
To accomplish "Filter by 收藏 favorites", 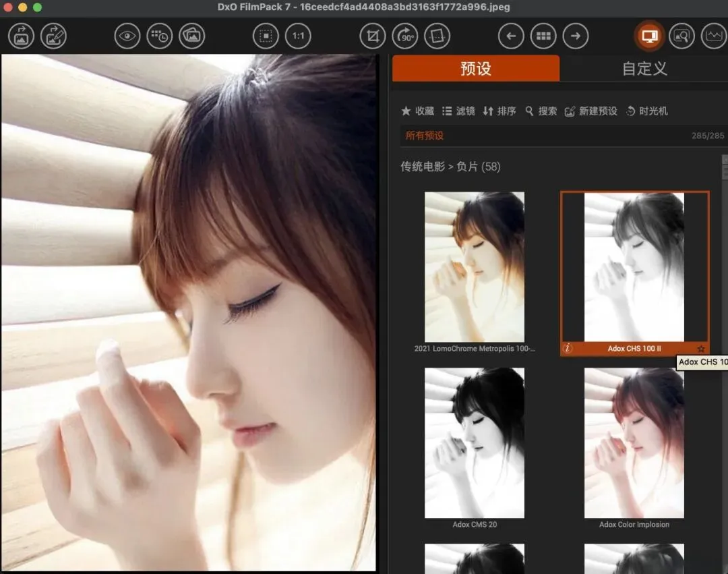I will [418, 111].
